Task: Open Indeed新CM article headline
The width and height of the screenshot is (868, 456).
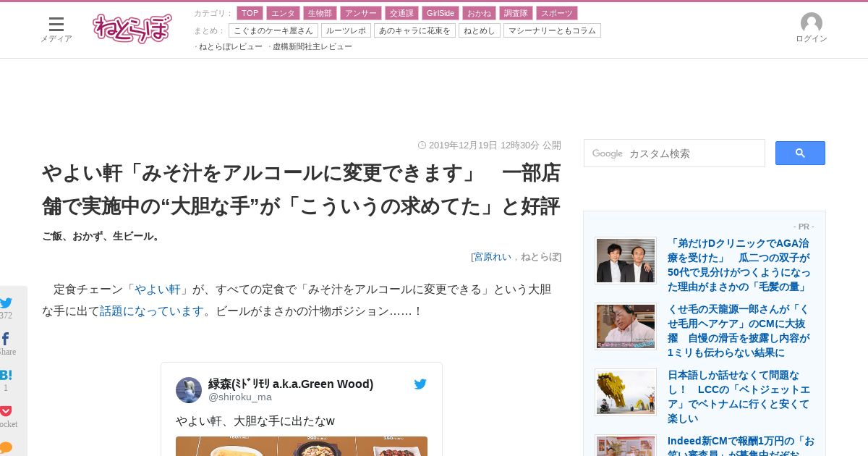Action: [741, 444]
